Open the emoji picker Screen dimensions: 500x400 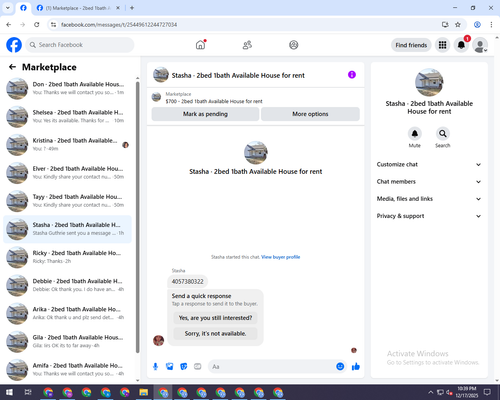(x=340, y=367)
